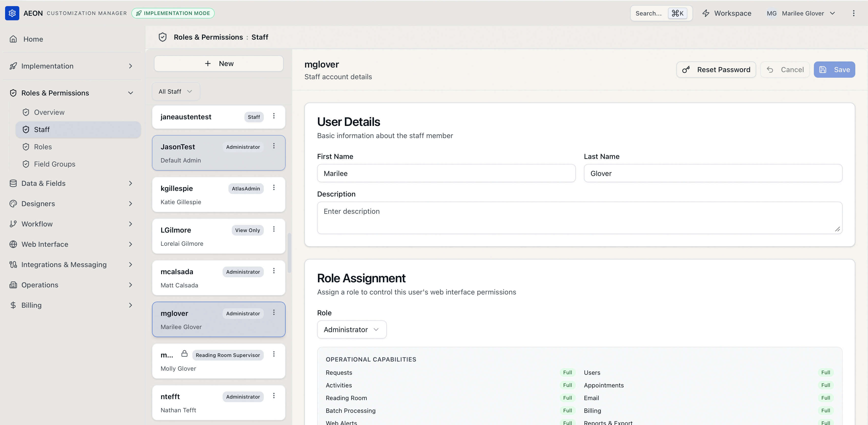Click the Reading Room Supervisor role badge
Viewport: 868px width, 425px height.
click(x=228, y=355)
